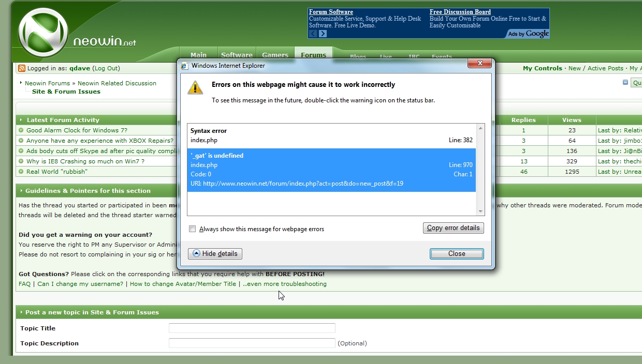This screenshot has width=642, height=364.
Task: Click the green bullet beside 'Good Alarm Clock' topic
Action: (x=21, y=130)
